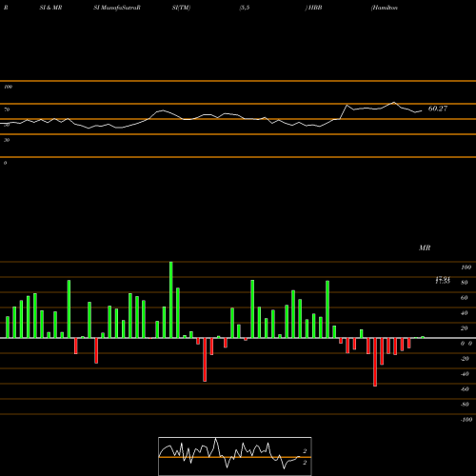This screenshot has height=476, width=476.
Task: Click the 'SI MunafaSutraR' header label
Action: click(x=117, y=8)
